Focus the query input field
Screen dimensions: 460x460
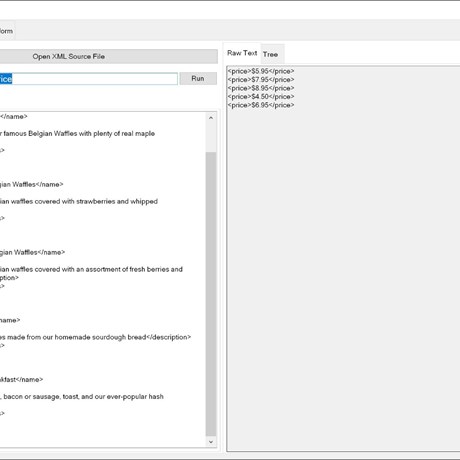coord(88,79)
